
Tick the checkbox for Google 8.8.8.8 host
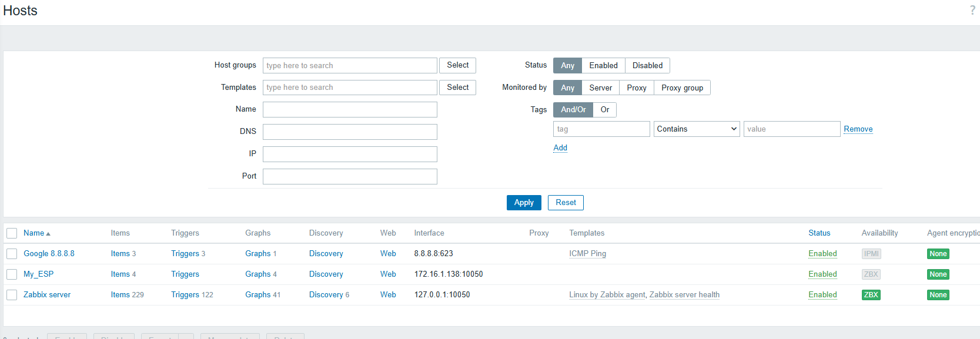[x=12, y=254]
